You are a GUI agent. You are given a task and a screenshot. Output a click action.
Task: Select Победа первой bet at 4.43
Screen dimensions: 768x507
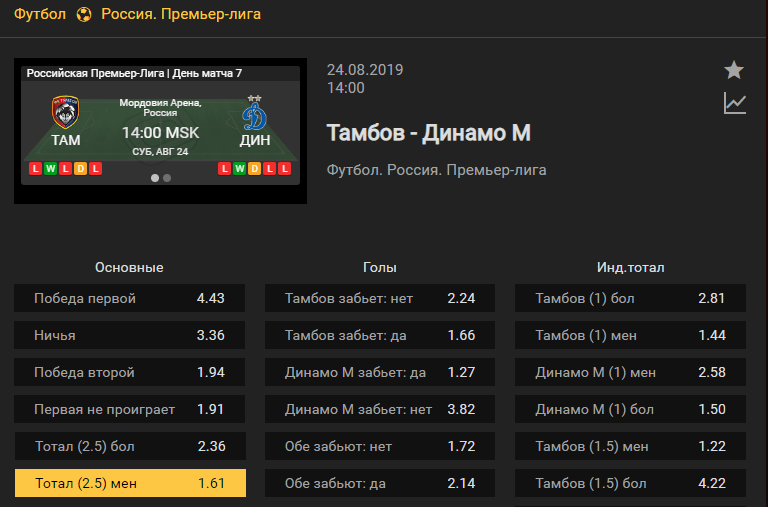[x=129, y=298]
